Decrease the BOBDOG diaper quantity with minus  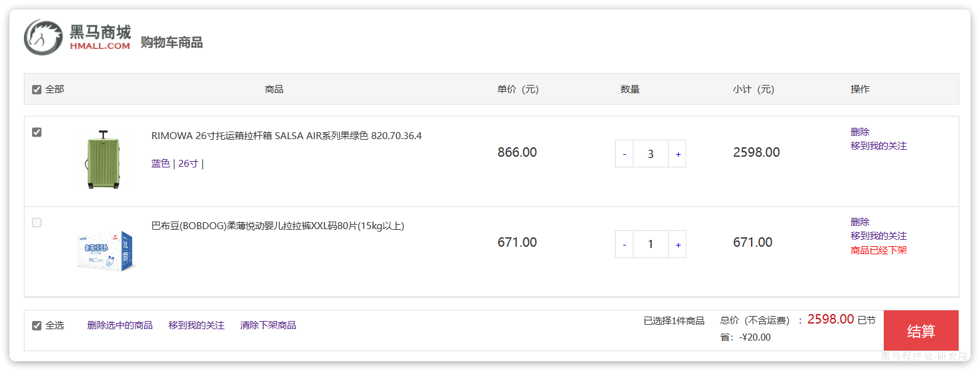[624, 244]
